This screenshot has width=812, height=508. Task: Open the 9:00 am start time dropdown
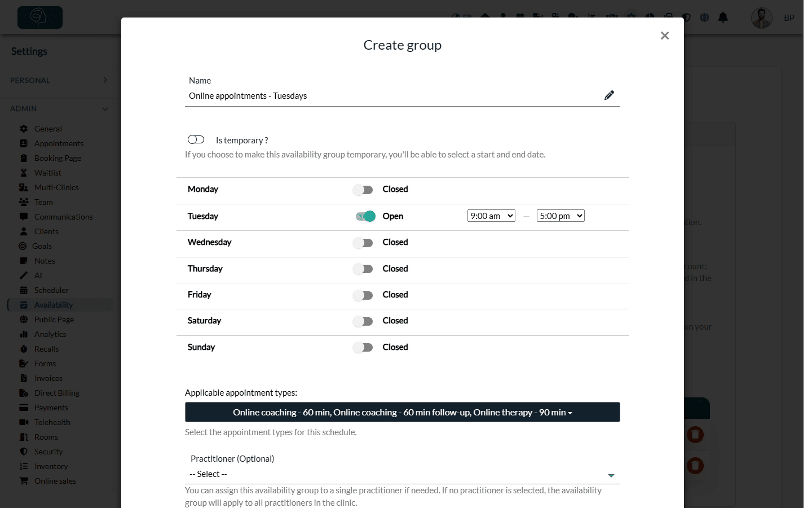click(x=491, y=216)
